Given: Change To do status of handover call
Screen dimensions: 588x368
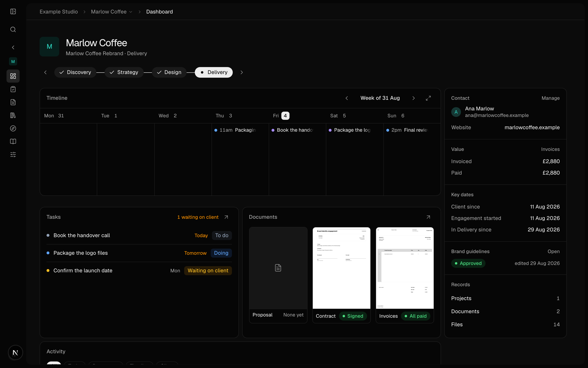Looking at the screenshot, I should [222, 235].
